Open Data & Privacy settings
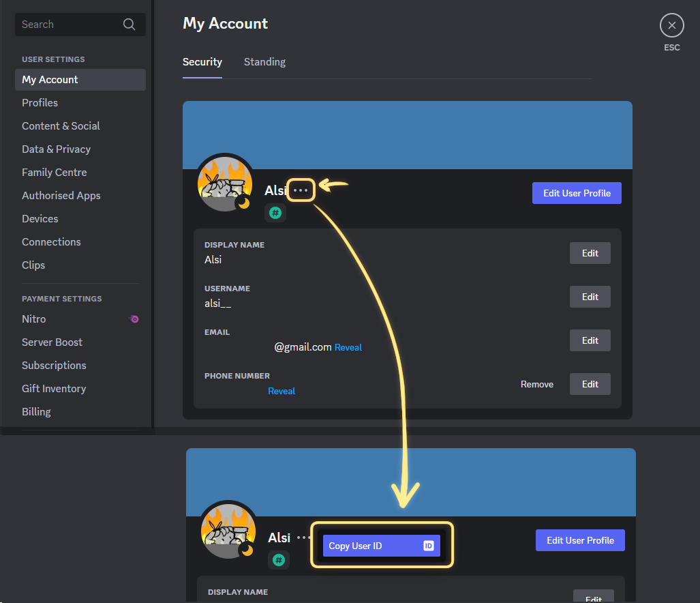Image resolution: width=700 pixels, height=603 pixels. click(56, 149)
